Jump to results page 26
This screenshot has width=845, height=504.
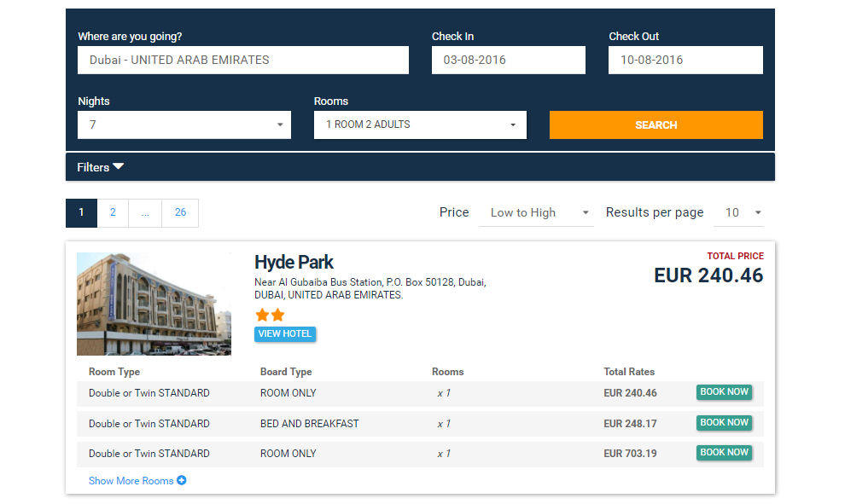[x=180, y=212]
